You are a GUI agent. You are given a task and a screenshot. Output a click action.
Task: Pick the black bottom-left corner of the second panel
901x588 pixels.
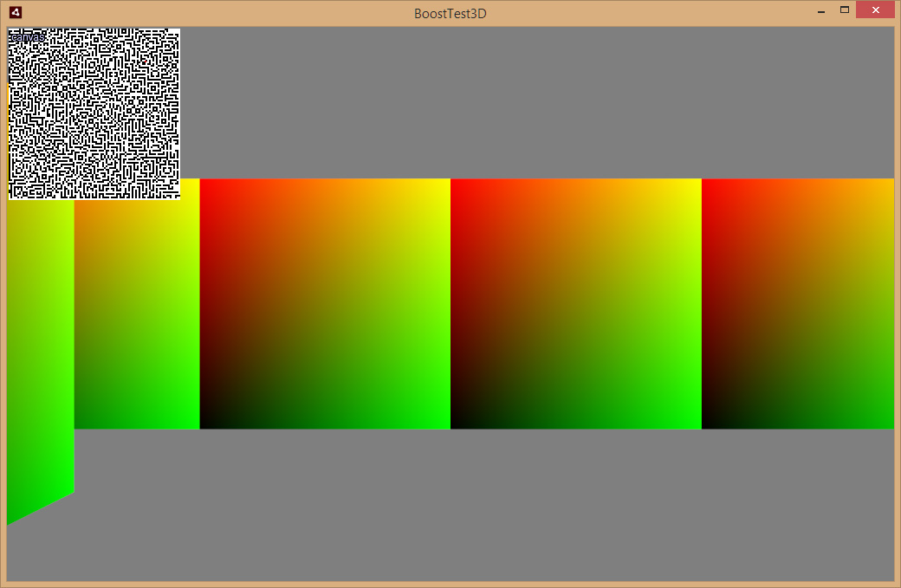204,424
